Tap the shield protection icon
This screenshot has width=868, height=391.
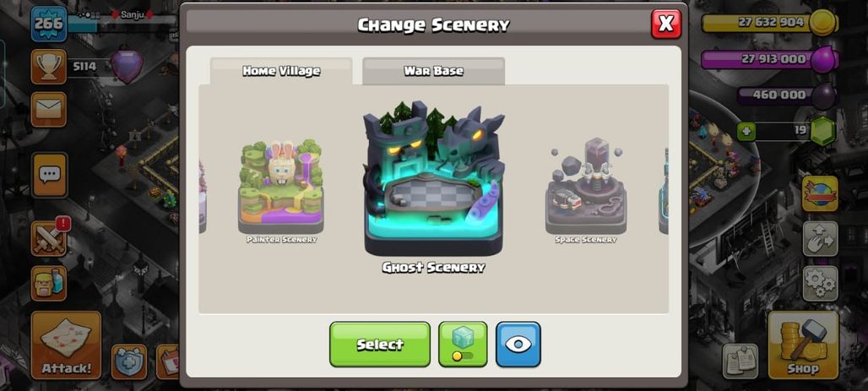click(x=129, y=361)
